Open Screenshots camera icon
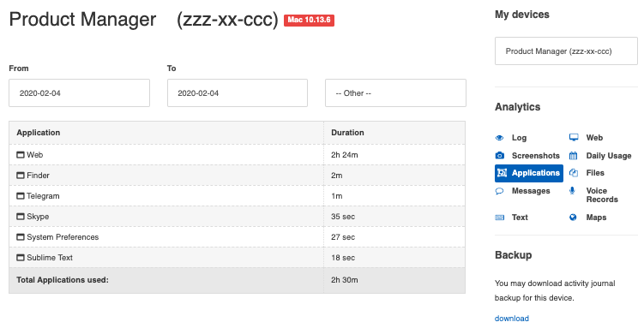This screenshot has width=644, height=334. coord(499,156)
